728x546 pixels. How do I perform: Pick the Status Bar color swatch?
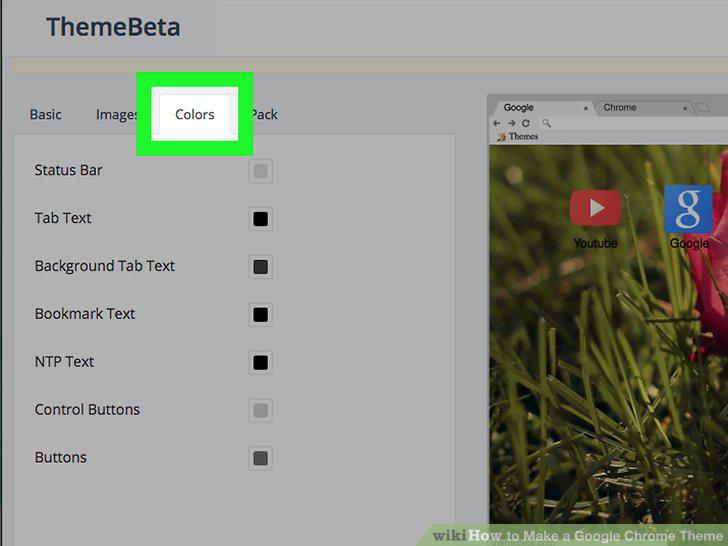click(x=260, y=171)
